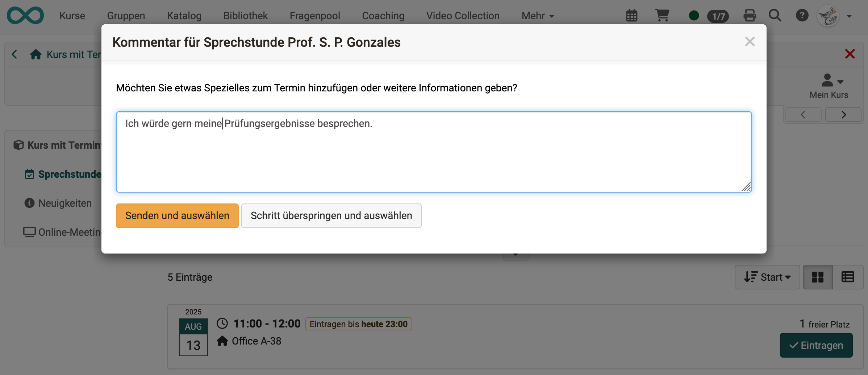Switch to table view for entries
This screenshot has height=375, width=868.
click(848, 277)
